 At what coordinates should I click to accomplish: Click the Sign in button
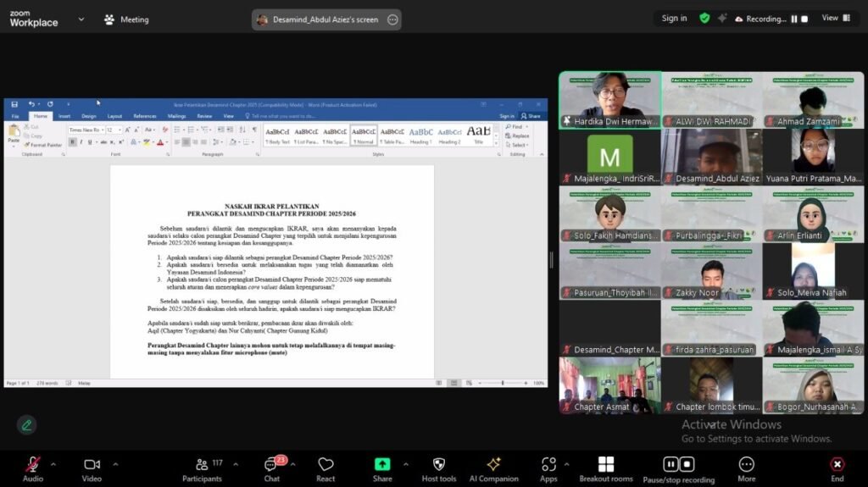675,18
